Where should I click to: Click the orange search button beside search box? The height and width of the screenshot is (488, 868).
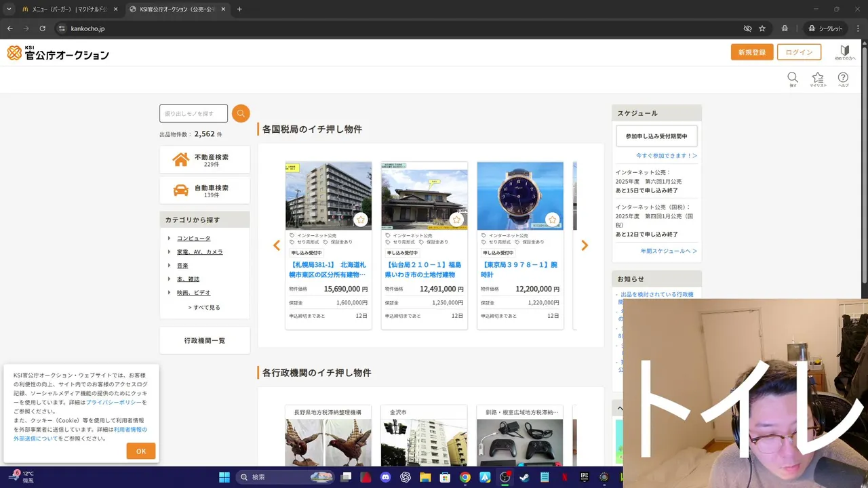click(241, 113)
